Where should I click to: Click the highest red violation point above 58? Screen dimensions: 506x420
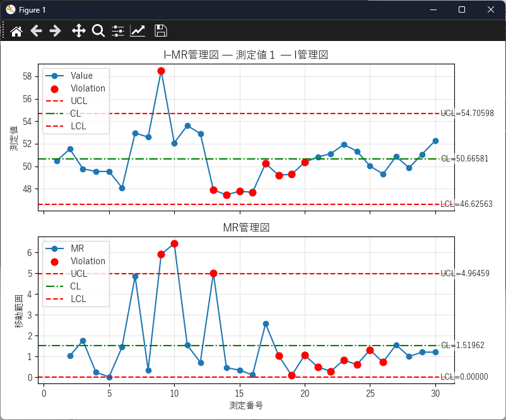[161, 71]
